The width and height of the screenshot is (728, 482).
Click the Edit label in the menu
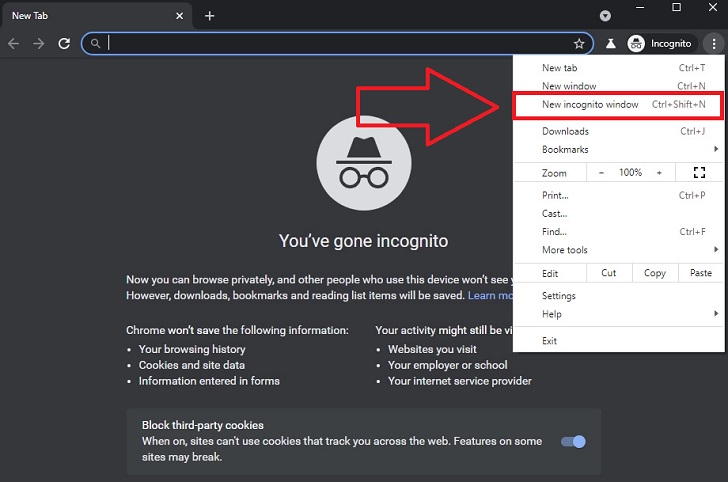coord(550,274)
